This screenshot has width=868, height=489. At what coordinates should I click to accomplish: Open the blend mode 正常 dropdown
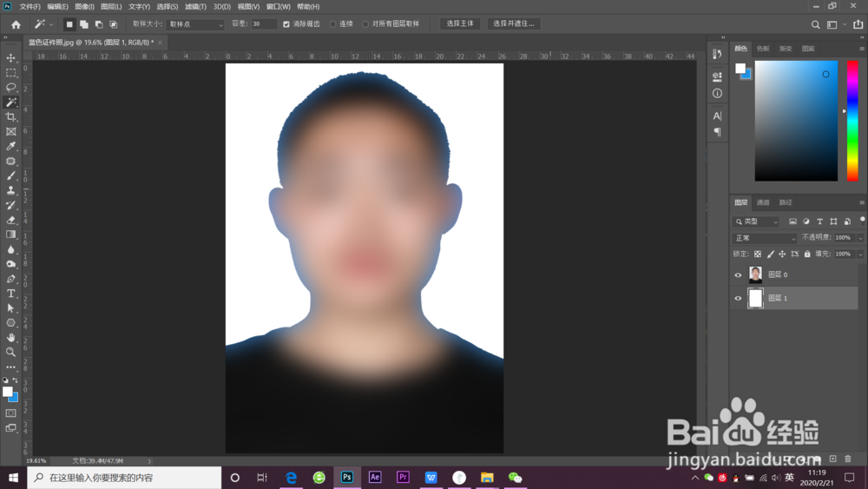pos(765,238)
